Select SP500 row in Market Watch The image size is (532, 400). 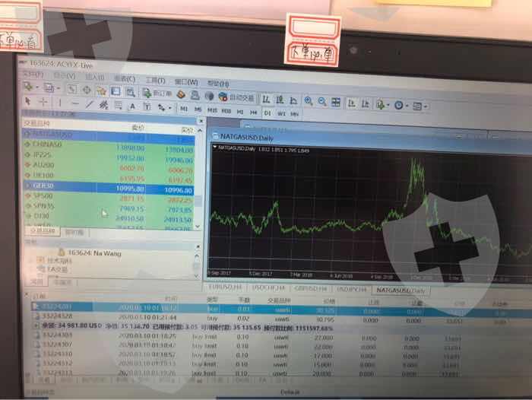point(109,198)
